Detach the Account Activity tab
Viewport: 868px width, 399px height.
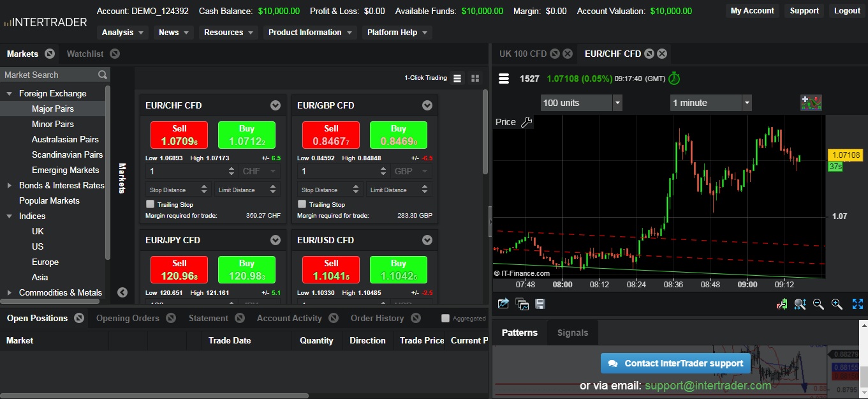tap(333, 318)
